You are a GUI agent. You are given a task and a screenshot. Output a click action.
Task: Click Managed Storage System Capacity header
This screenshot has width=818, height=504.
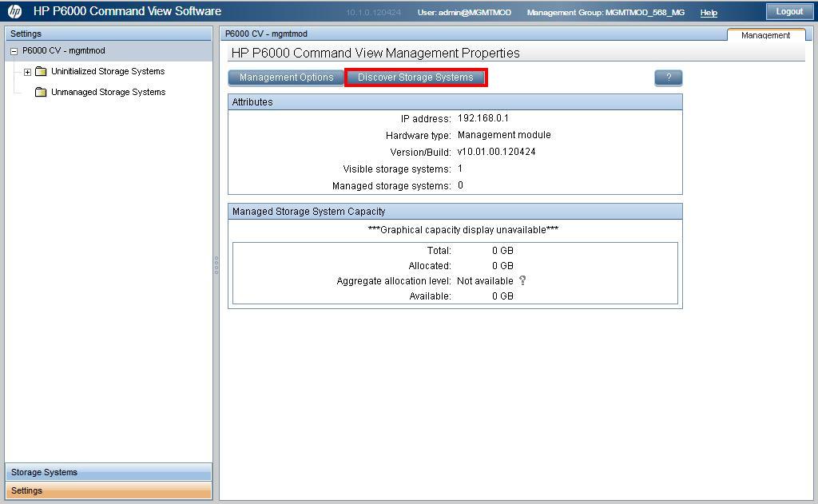point(455,212)
